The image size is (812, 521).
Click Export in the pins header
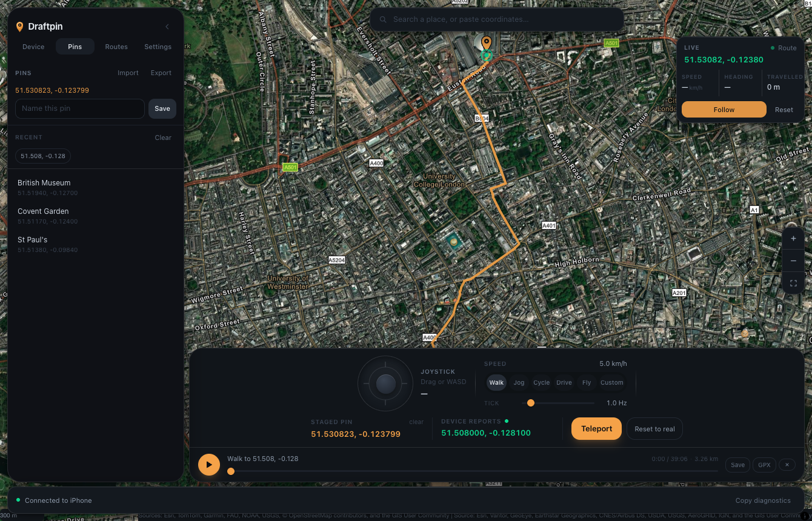coord(161,73)
